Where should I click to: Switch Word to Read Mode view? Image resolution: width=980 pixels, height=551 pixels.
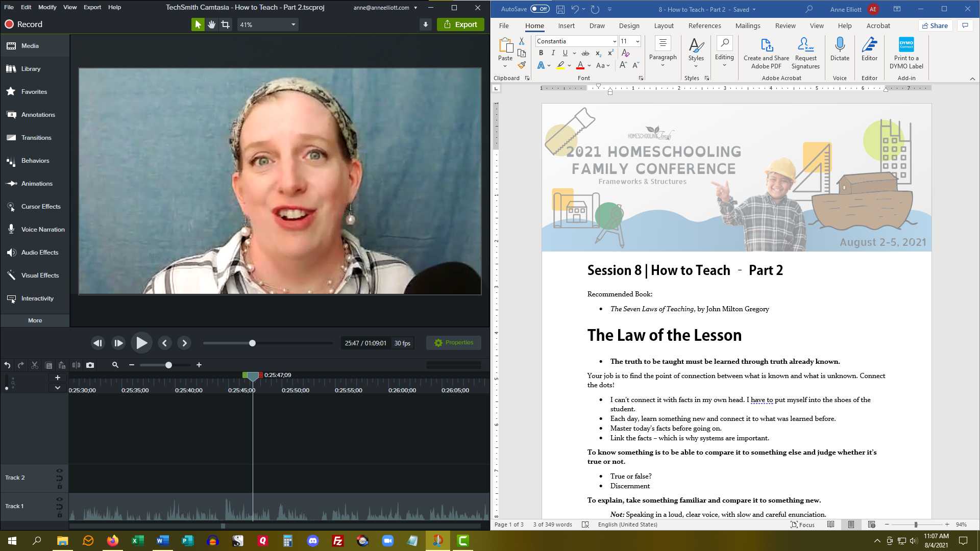(x=830, y=524)
